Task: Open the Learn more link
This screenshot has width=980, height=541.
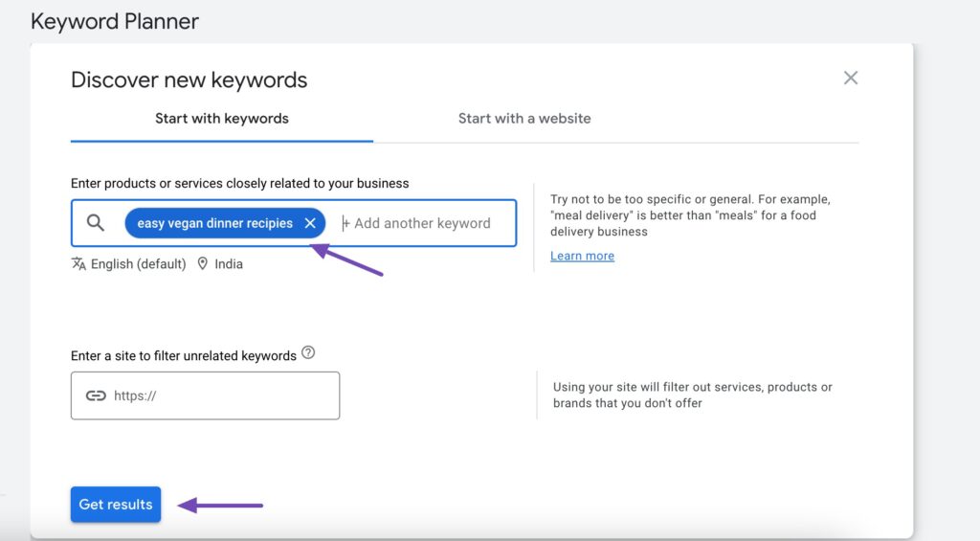Action: (x=582, y=256)
